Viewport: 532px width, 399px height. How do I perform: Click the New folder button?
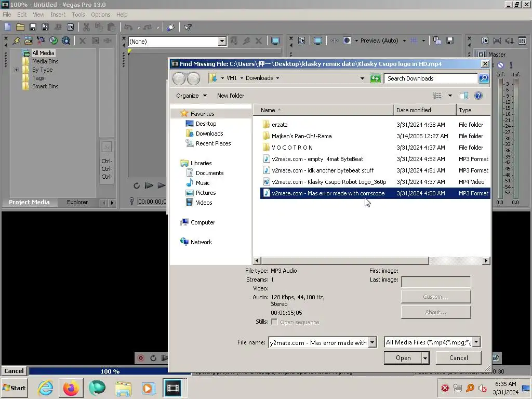coord(231,96)
